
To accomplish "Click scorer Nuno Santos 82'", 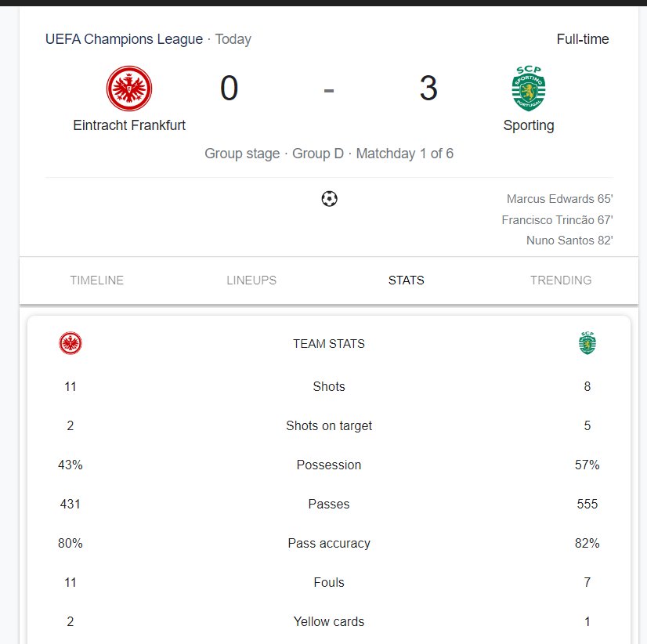I will point(569,241).
